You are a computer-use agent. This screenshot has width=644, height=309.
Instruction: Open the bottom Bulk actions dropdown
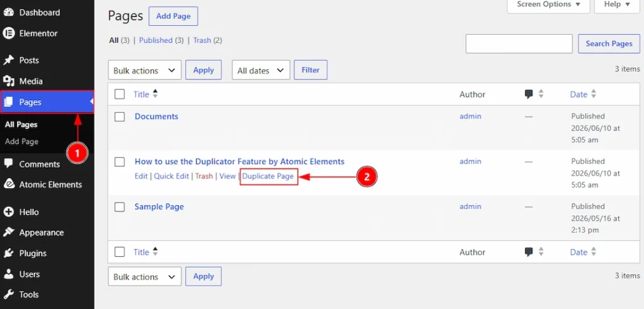(x=145, y=276)
